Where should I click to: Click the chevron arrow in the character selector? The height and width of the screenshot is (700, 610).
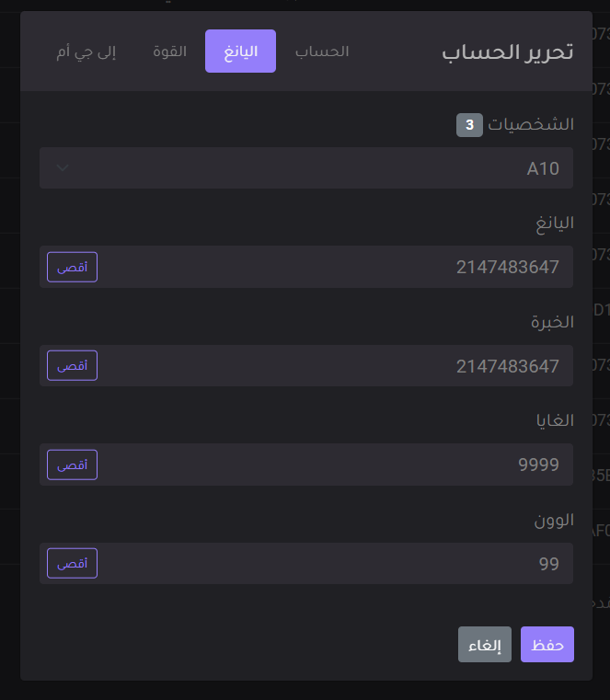click(x=63, y=167)
